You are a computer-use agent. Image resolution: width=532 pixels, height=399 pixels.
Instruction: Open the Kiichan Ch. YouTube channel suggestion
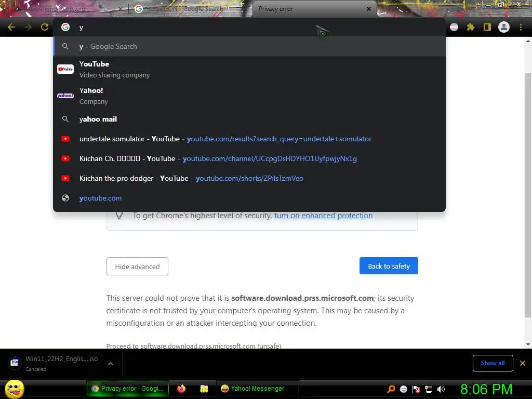249,158
